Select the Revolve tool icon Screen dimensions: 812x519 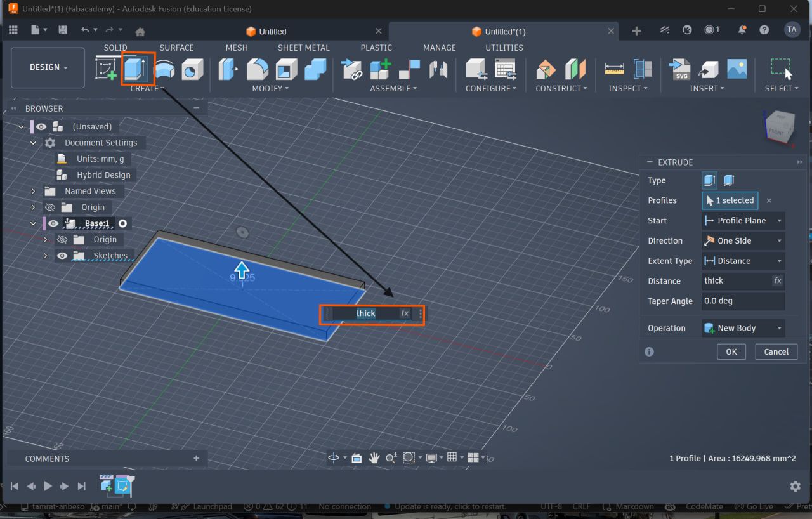pyautogui.click(x=164, y=69)
